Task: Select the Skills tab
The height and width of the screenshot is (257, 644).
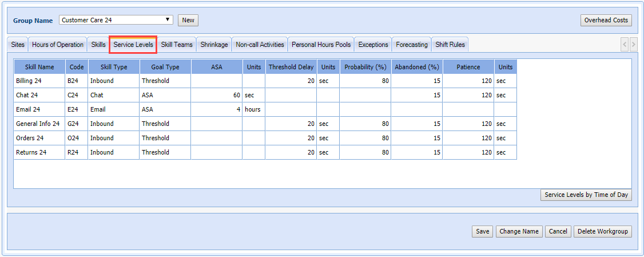Action: pos(98,45)
